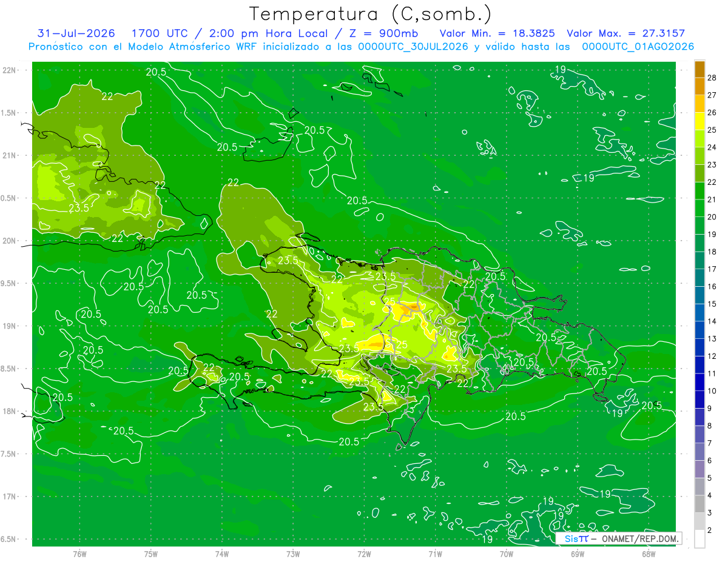The width and height of the screenshot is (728, 562).
Task: Select the init time "0000UTC_30JUL2026"
Action: tap(413, 47)
